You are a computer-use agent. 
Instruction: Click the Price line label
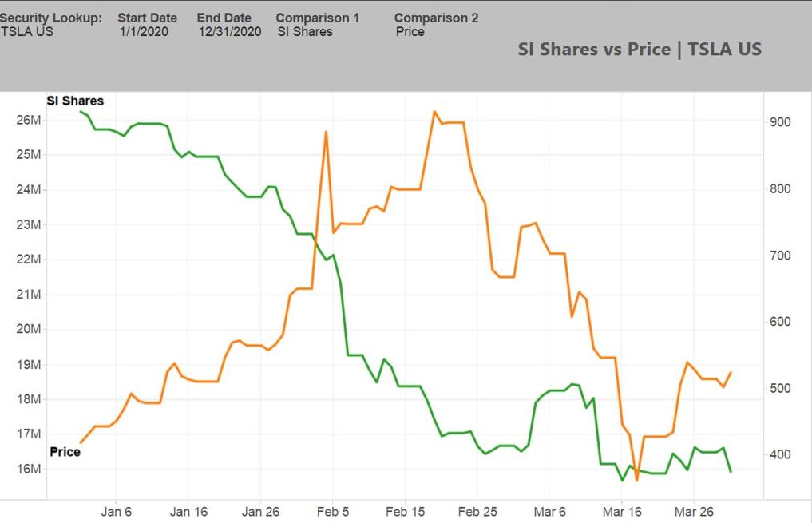coord(65,452)
